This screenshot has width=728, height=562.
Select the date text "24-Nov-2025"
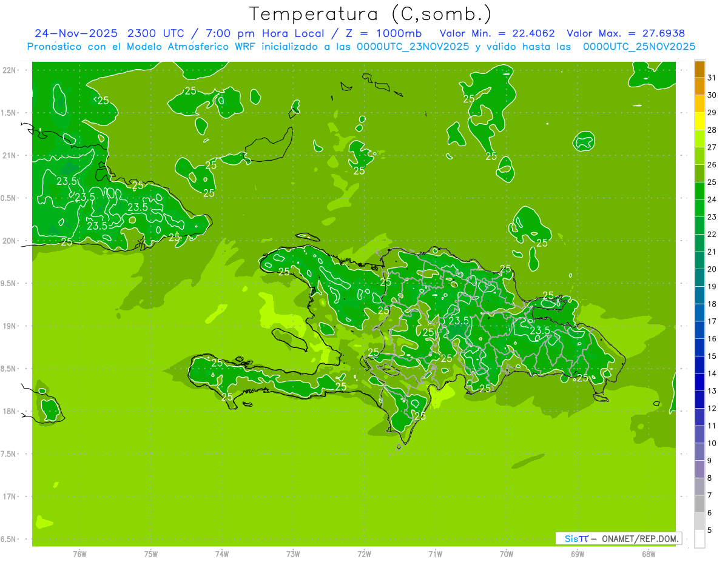(x=75, y=33)
